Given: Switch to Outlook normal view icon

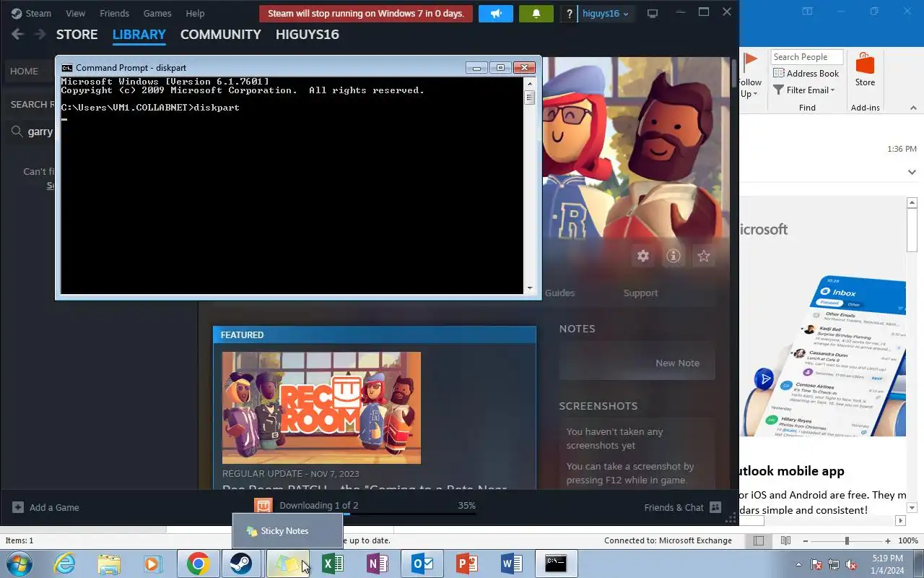Looking at the screenshot, I should [758, 540].
